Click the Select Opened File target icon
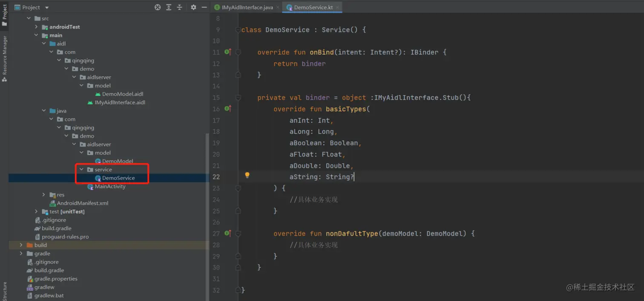This screenshot has height=301, width=644. tap(158, 7)
